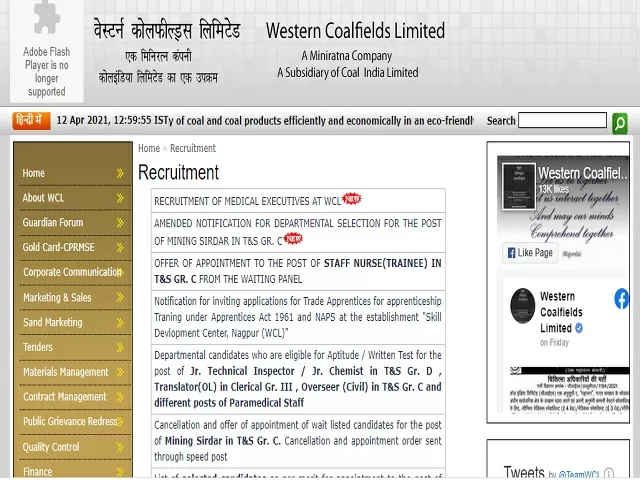Viewport: 640px width, 480px height.
Task: Open Trade Apprentices notification link
Action: pyautogui.click(x=298, y=317)
